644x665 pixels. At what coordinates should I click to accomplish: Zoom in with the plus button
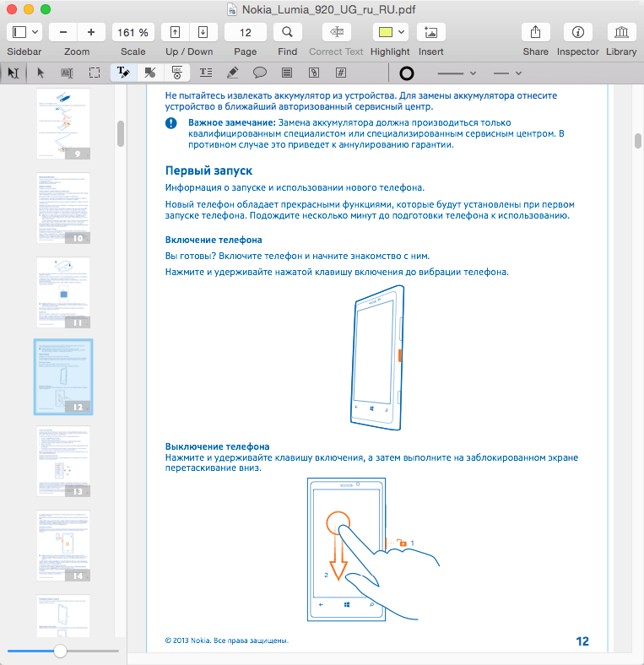91,32
